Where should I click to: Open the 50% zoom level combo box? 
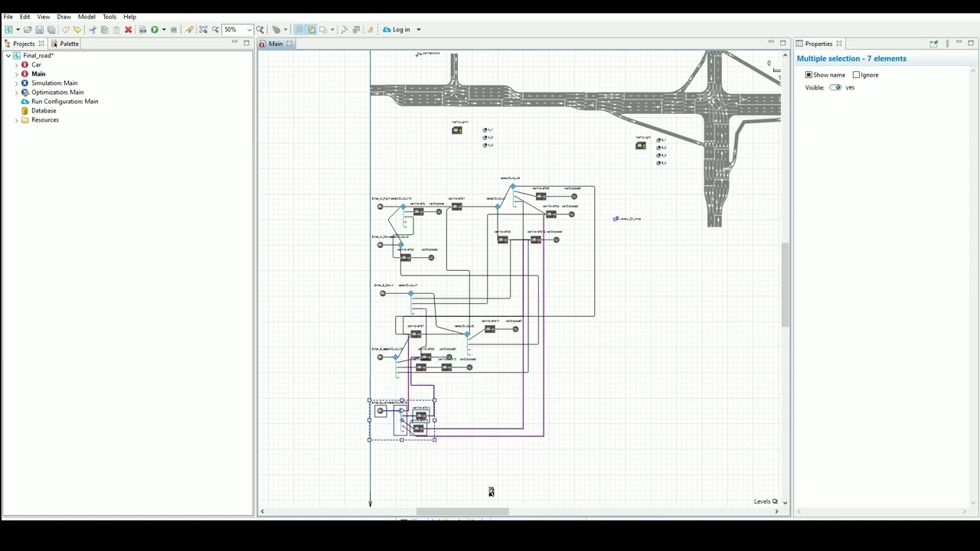click(237, 30)
